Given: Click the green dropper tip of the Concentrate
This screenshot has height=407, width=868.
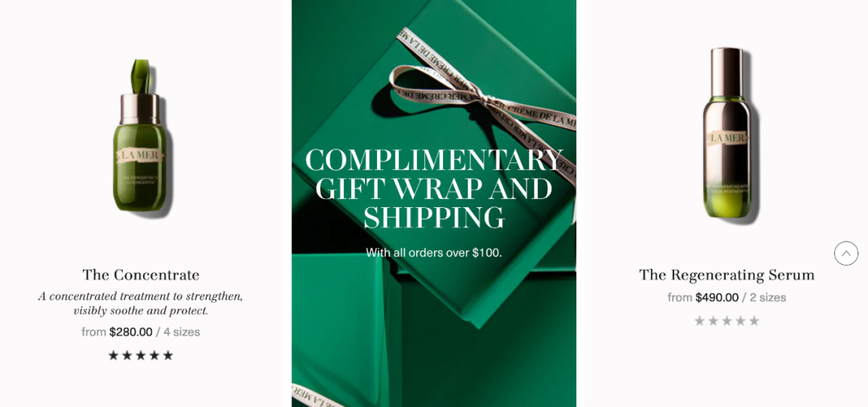Looking at the screenshot, I should pos(141,76).
